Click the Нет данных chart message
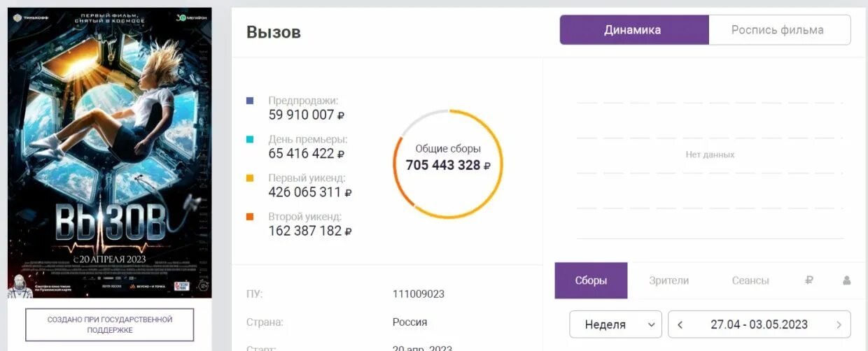The image size is (868, 351). click(710, 155)
